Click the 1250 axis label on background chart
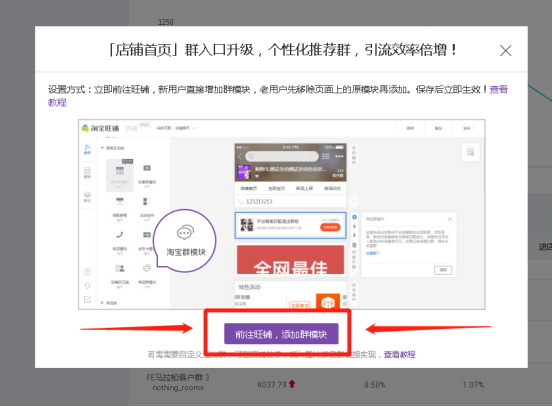The image size is (553, 407). (x=165, y=22)
